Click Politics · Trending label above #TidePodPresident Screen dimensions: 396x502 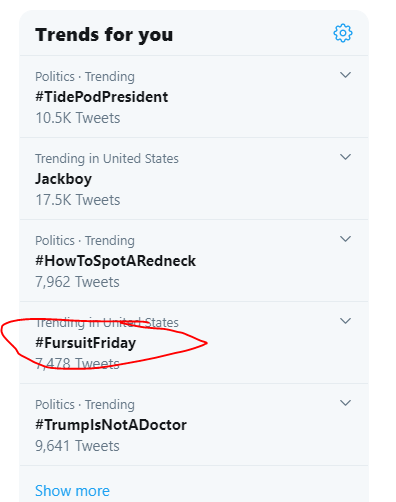pyautogui.click(x=85, y=77)
